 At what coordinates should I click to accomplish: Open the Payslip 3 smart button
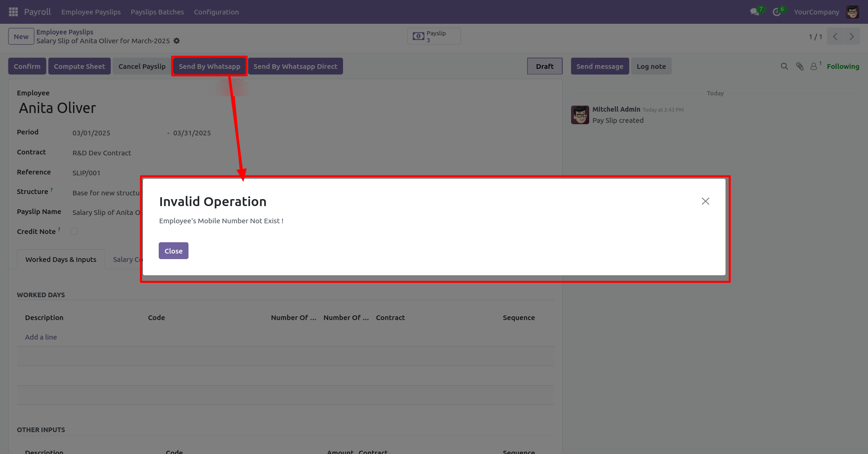[434, 36]
